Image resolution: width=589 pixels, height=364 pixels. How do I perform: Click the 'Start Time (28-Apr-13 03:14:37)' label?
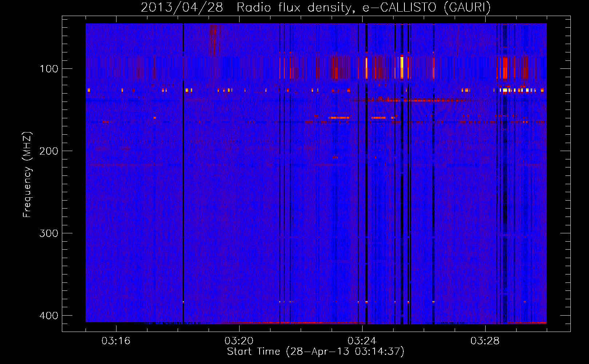[316, 352]
